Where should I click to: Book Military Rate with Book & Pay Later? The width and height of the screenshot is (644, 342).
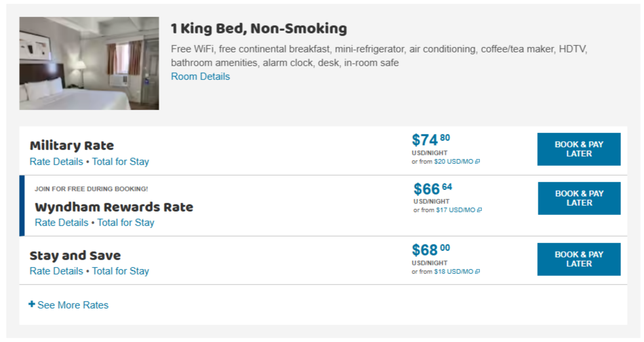coord(578,149)
